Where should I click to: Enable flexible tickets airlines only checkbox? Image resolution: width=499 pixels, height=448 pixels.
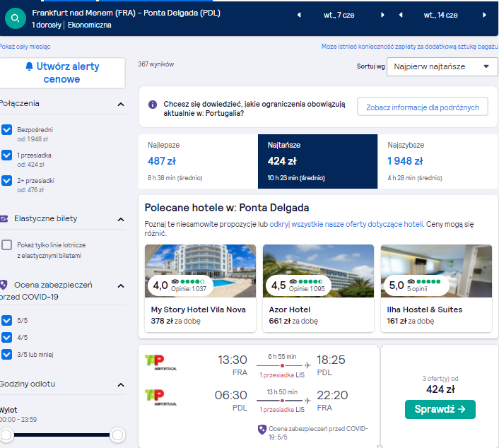[x=6, y=245]
